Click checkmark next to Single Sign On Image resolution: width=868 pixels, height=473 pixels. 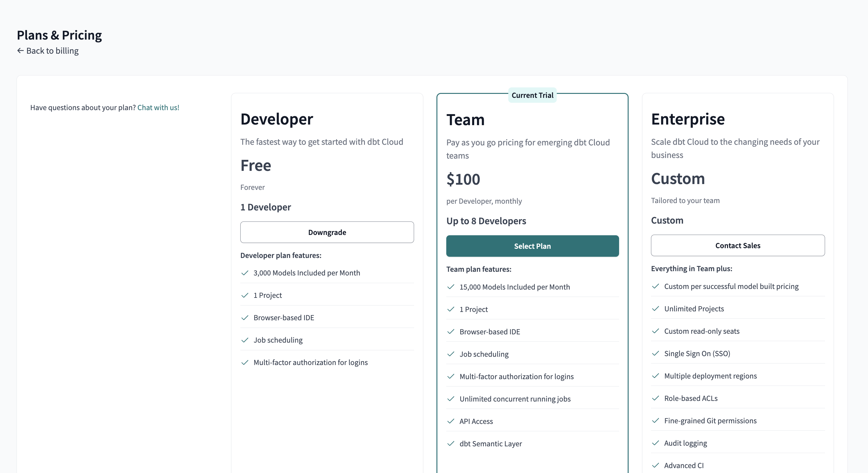655,353
